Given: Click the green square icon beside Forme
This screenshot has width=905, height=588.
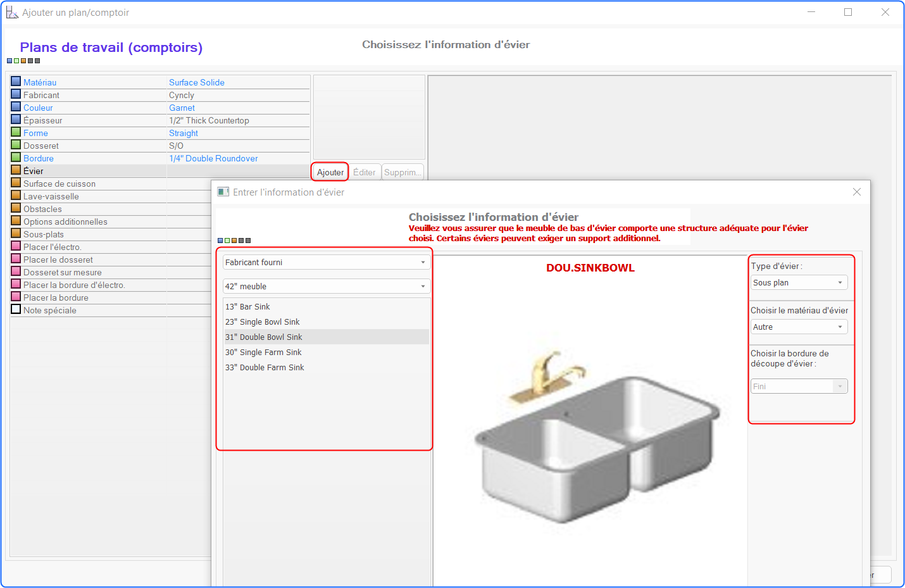Looking at the screenshot, I should click(x=16, y=132).
